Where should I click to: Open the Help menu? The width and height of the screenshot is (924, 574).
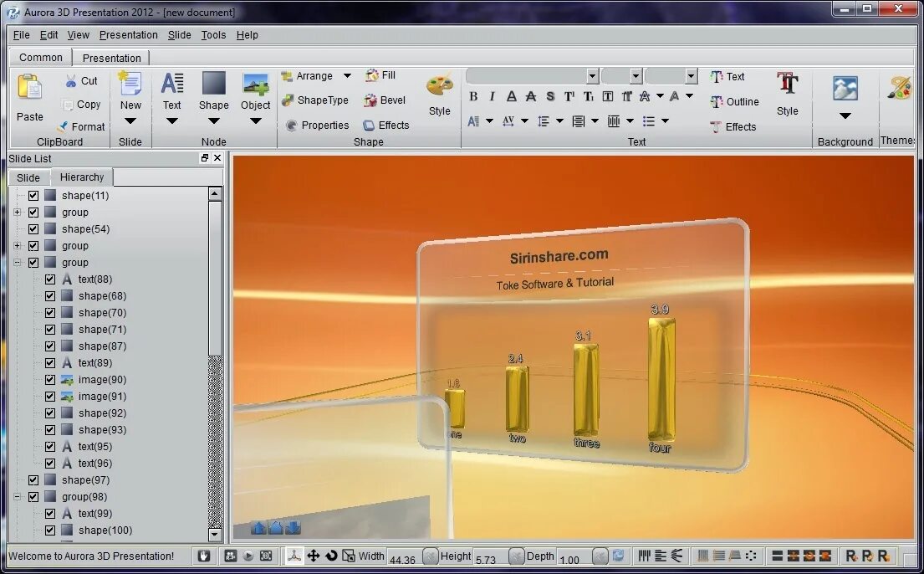pyautogui.click(x=247, y=35)
